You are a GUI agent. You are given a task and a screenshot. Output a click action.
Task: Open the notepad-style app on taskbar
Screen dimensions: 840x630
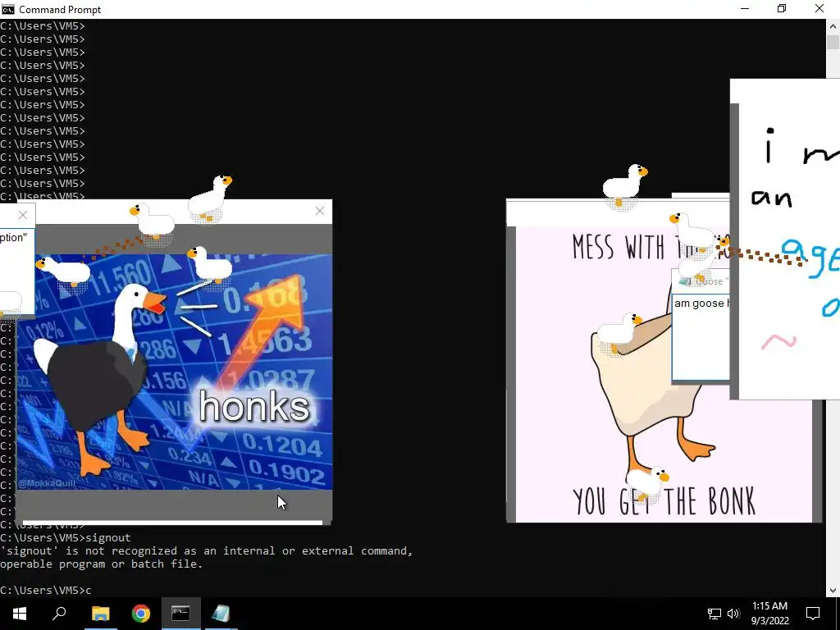221,614
